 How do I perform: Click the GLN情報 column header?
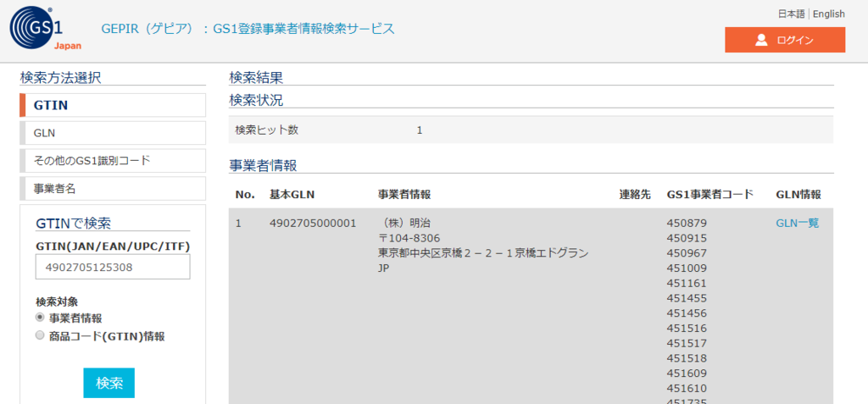pos(798,194)
